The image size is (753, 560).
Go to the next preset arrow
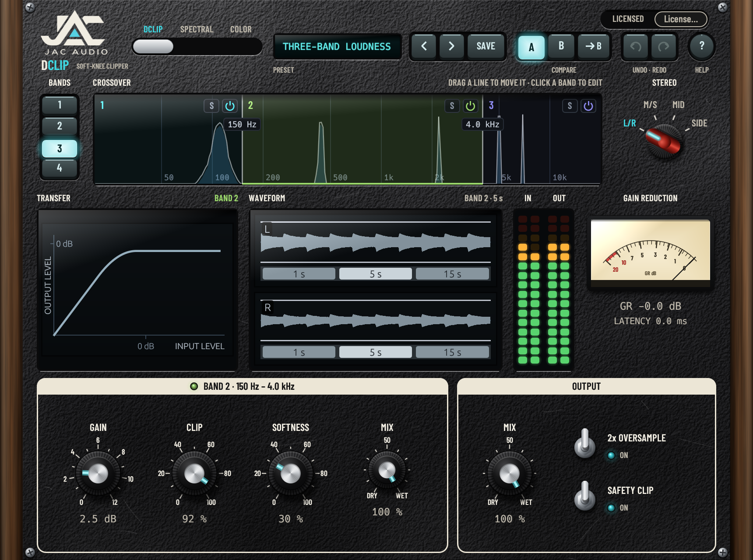pos(451,46)
